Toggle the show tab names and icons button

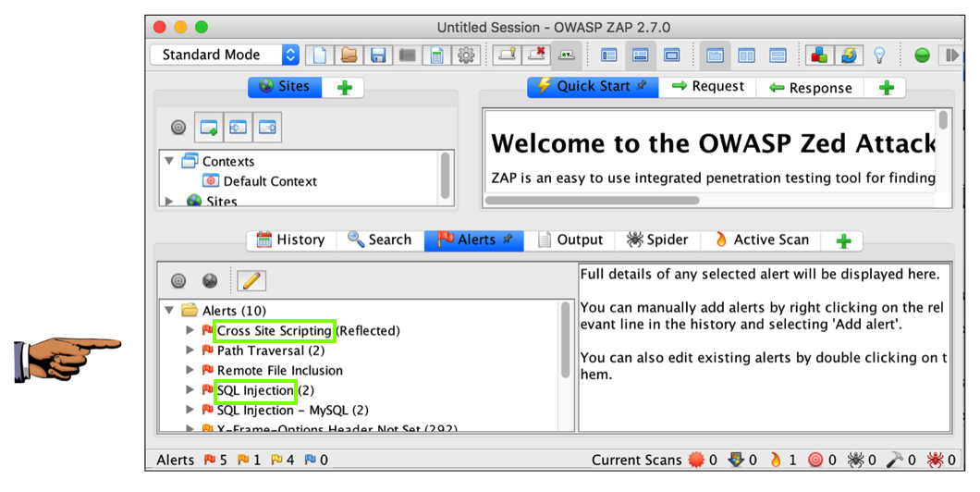[567, 55]
